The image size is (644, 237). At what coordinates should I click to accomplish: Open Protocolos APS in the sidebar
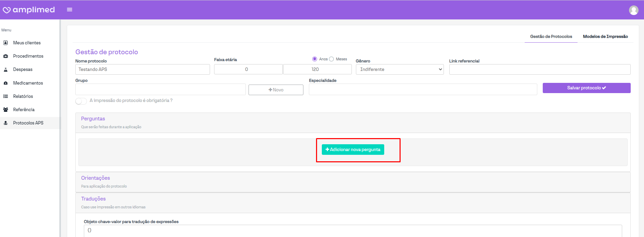point(28,123)
